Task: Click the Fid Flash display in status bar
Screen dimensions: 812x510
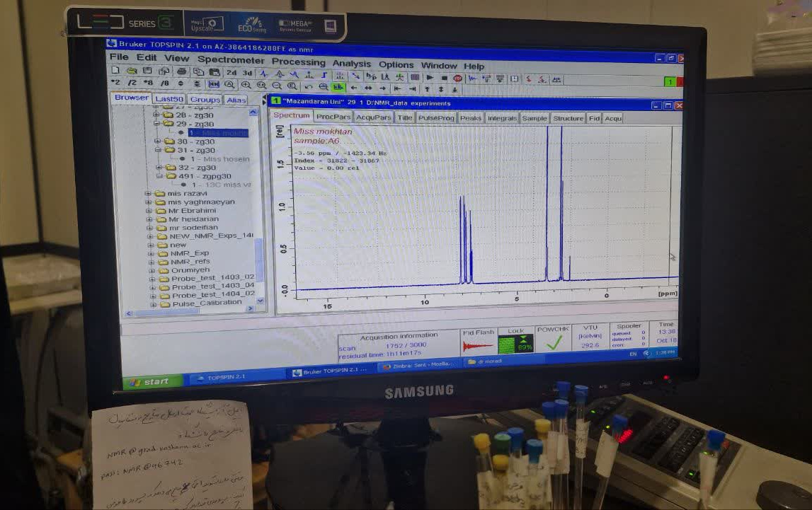Action: [478, 345]
